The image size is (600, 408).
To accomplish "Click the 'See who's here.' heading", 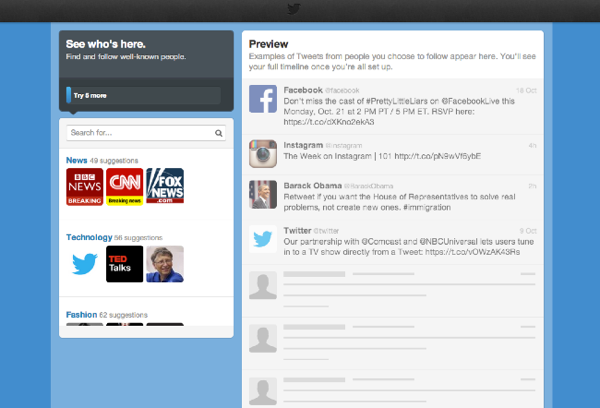I will [x=106, y=44].
